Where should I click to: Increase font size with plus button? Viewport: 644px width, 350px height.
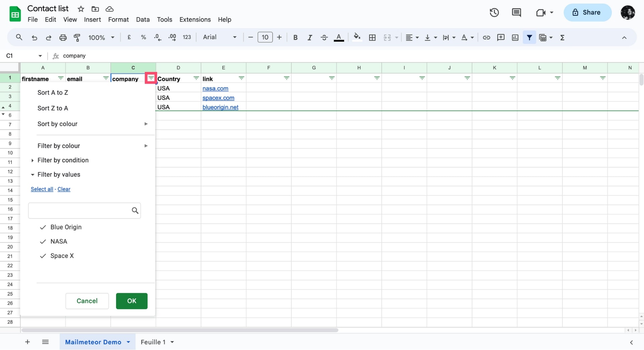pyautogui.click(x=279, y=37)
